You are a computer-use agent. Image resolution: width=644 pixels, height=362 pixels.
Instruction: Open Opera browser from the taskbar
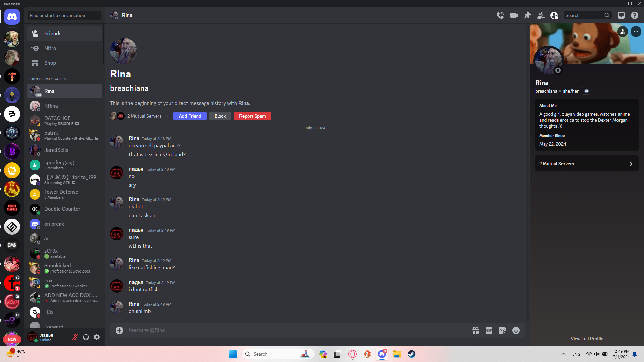point(353,354)
